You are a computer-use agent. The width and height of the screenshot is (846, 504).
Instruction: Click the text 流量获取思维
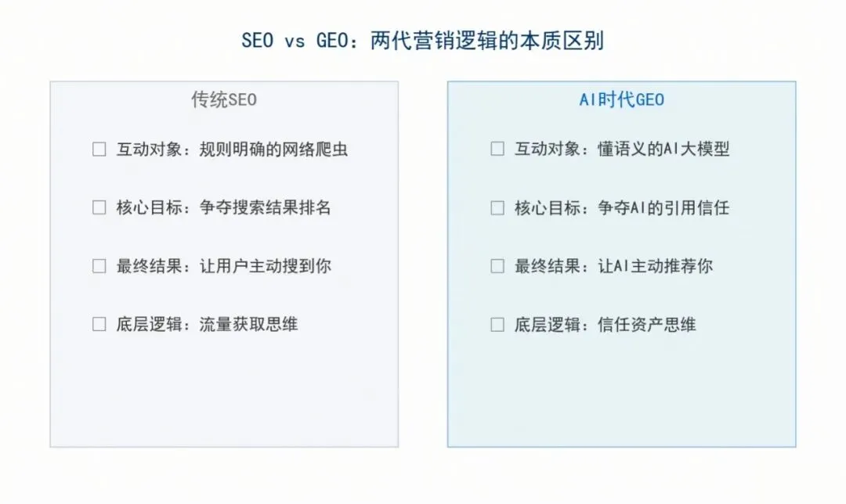pos(249,324)
